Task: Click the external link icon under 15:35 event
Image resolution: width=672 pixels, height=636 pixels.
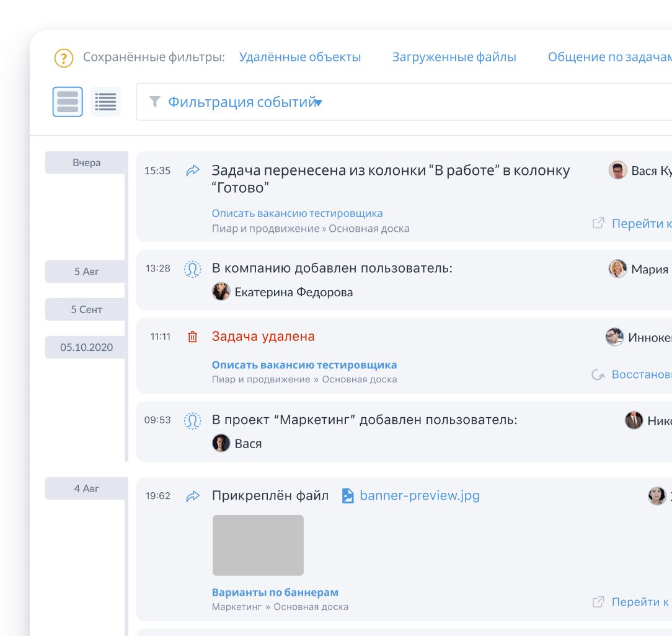Action: (598, 223)
